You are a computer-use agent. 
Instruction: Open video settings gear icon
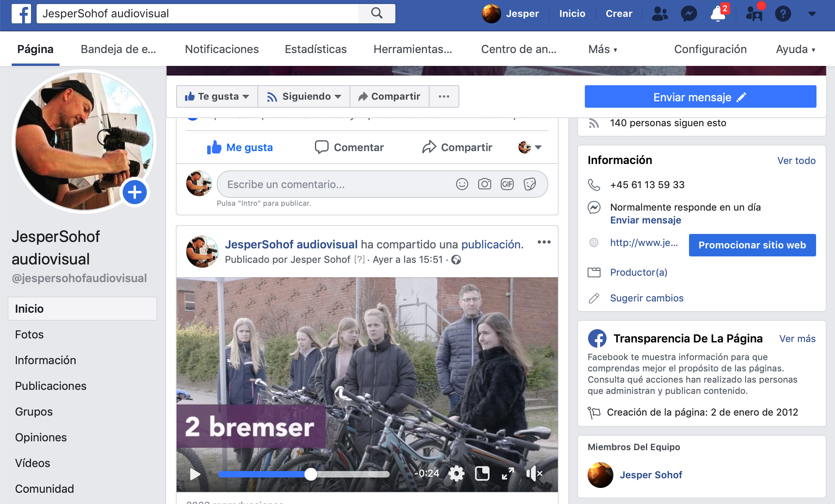tap(457, 473)
